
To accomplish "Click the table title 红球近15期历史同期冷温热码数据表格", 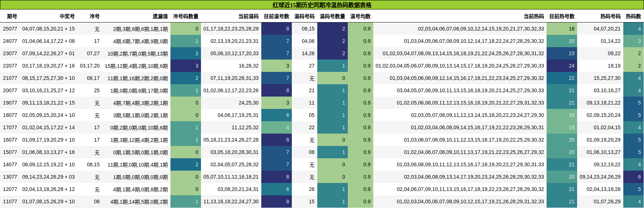I will tap(322, 5).
